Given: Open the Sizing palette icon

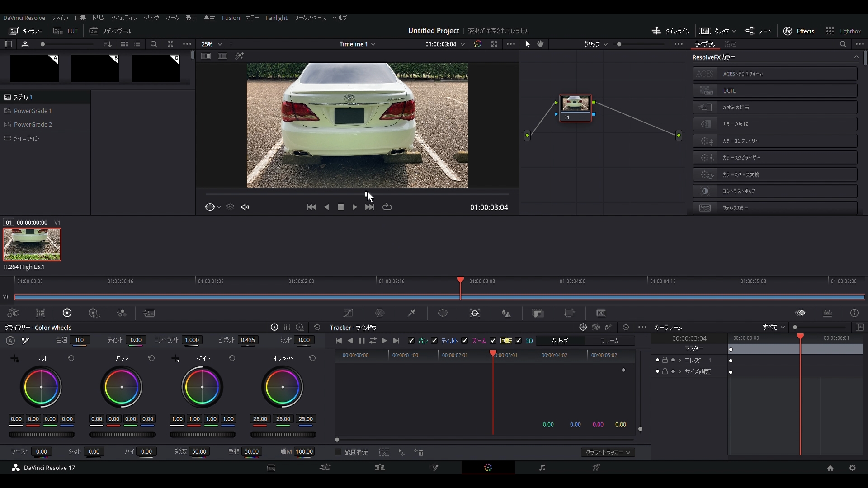Looking at the screenshot, I should pyautogui.click(x=570, y=313).
